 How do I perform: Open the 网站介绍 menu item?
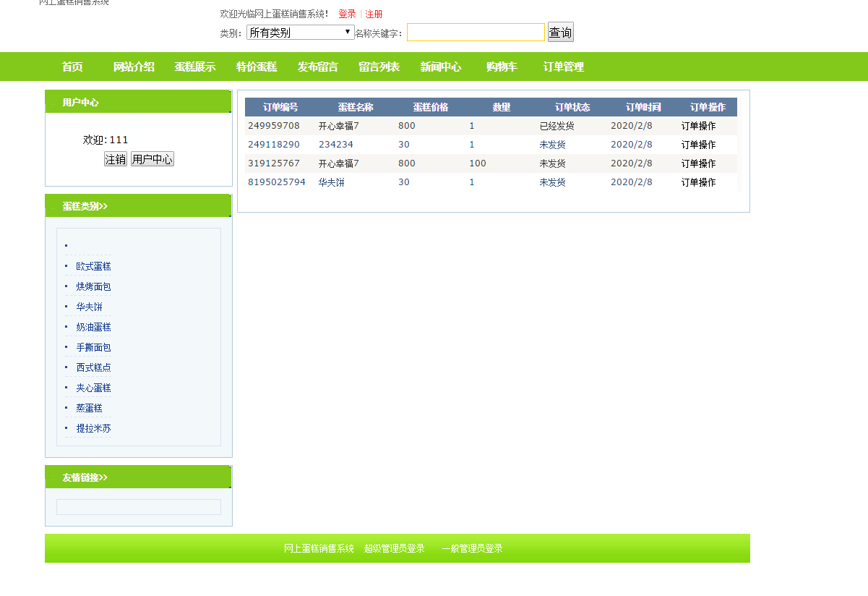click(134, 67)
